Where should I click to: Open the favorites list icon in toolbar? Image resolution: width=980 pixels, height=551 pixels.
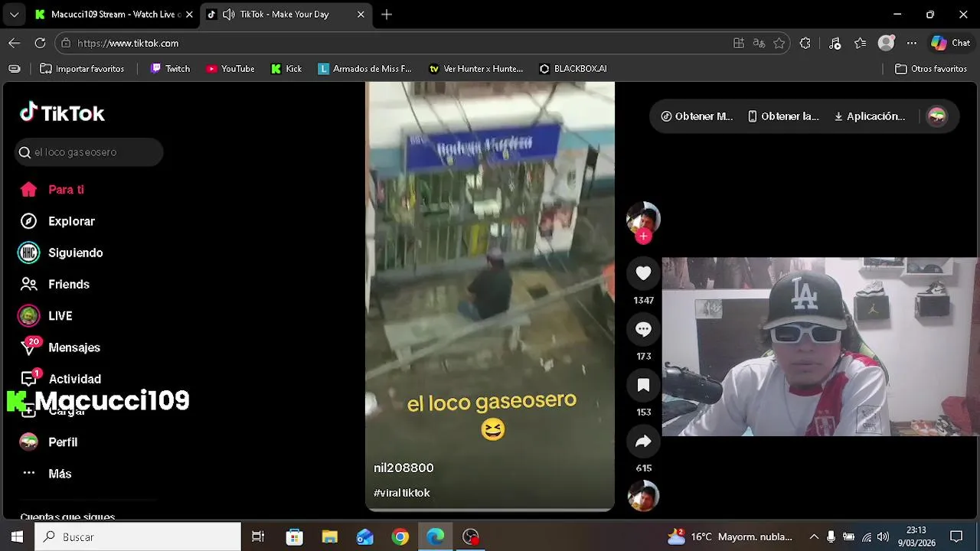tap(861, 43)
